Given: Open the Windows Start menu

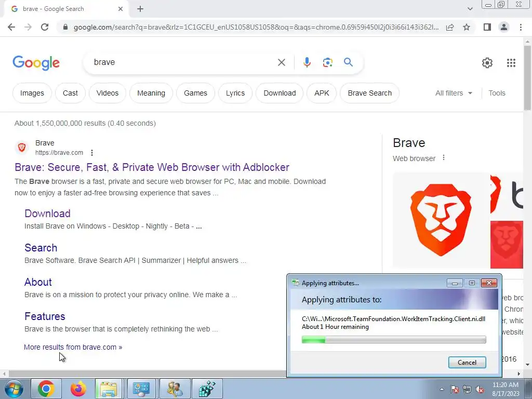Looking at the screenshot, I should click(x=14, y=389).
